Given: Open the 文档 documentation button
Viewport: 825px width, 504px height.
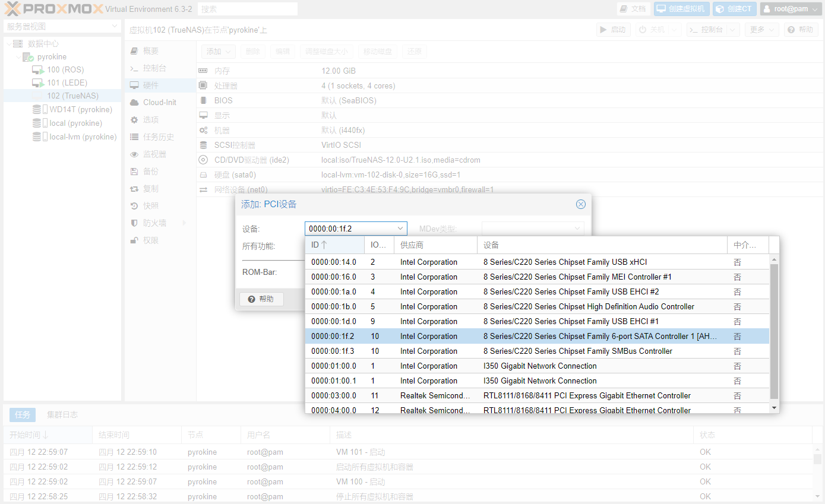Looking at the screenshot, I should 633,9.
